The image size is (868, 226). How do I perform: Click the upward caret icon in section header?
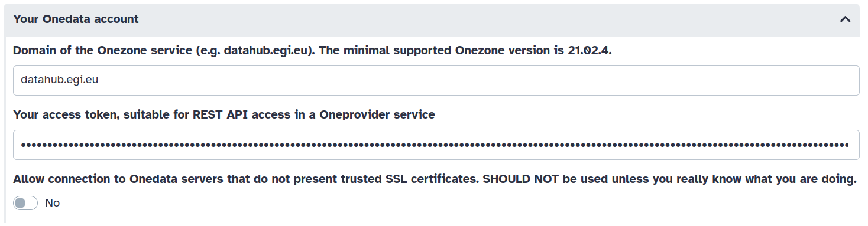(846, 19)
